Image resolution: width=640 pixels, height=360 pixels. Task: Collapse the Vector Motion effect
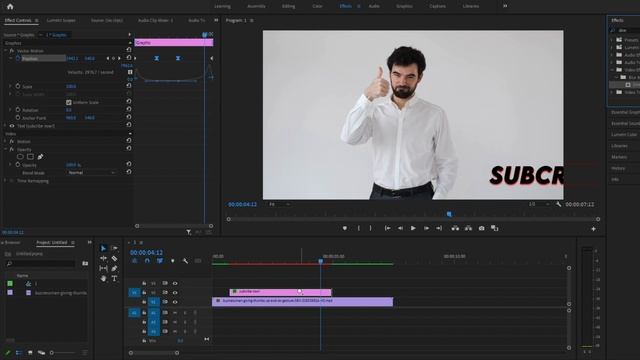click(5, 51)
